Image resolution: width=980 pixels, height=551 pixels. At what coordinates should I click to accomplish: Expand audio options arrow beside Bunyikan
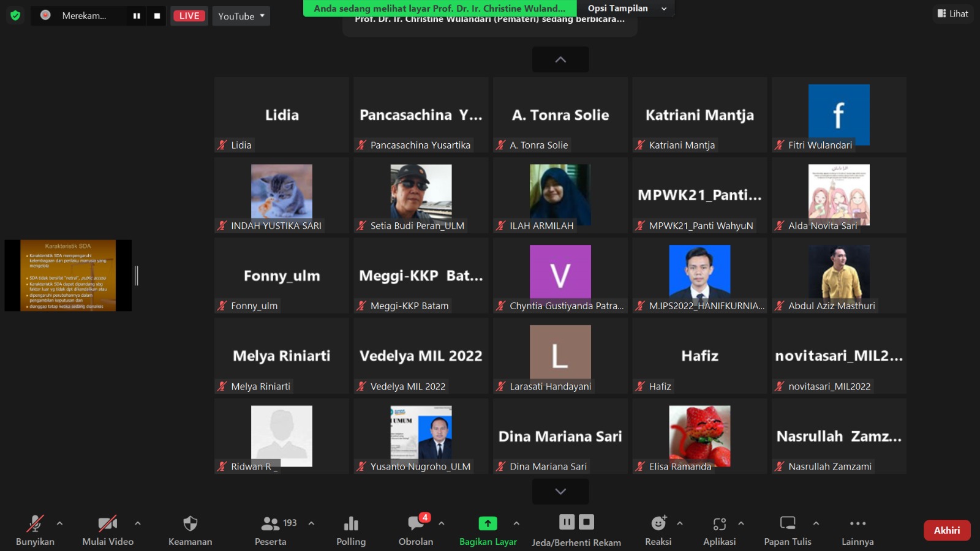[x=59, y=523]
